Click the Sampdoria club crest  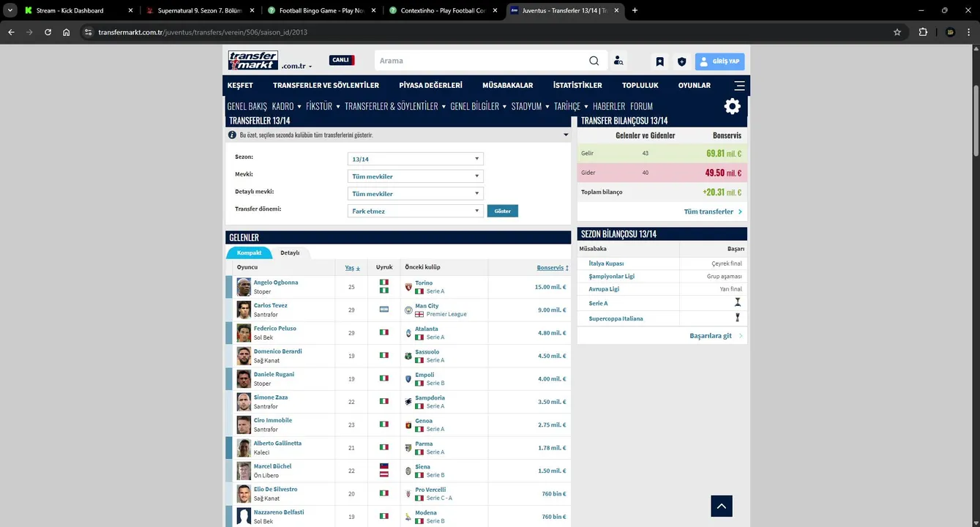(408, 402)
